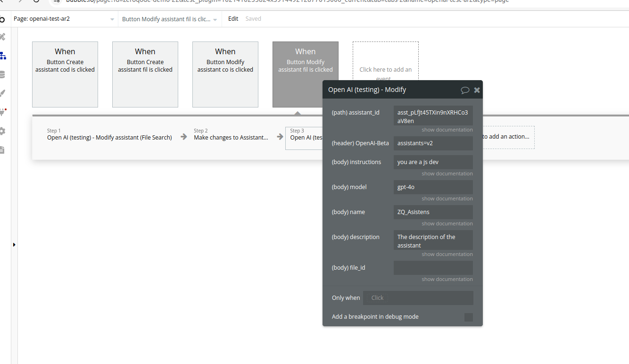Viewport: 629px width, 364px height.
Task: Edit the name field showing ZQ_Asistens
Action: pyautogui.click(x=433, y=212)
